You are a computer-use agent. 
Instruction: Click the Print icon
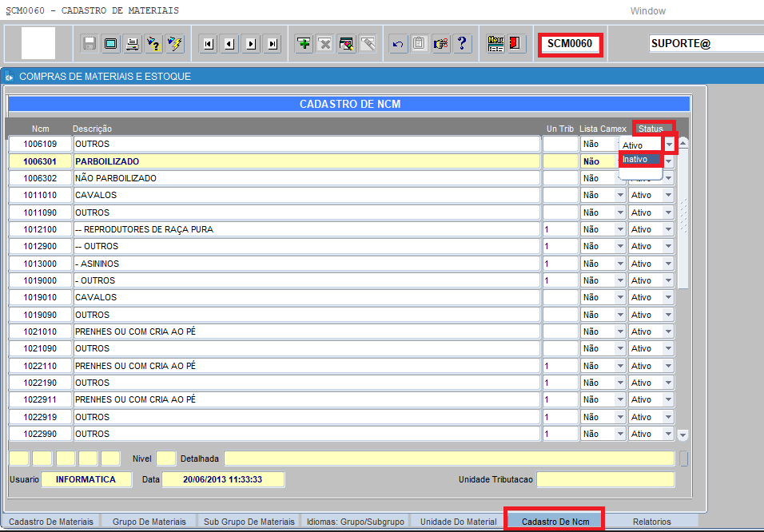pyautogui.click(x=132, y=44)
